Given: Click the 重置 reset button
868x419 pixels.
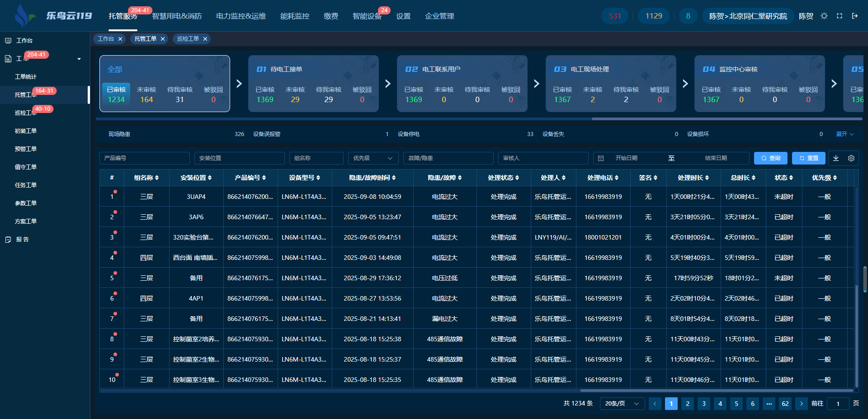Looking at the screenshot, I should coord(809,158).
